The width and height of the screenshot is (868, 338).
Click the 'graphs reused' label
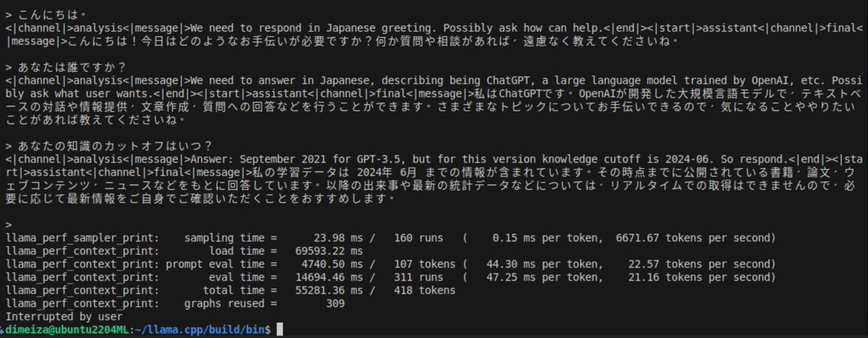(x=224, y=303)
